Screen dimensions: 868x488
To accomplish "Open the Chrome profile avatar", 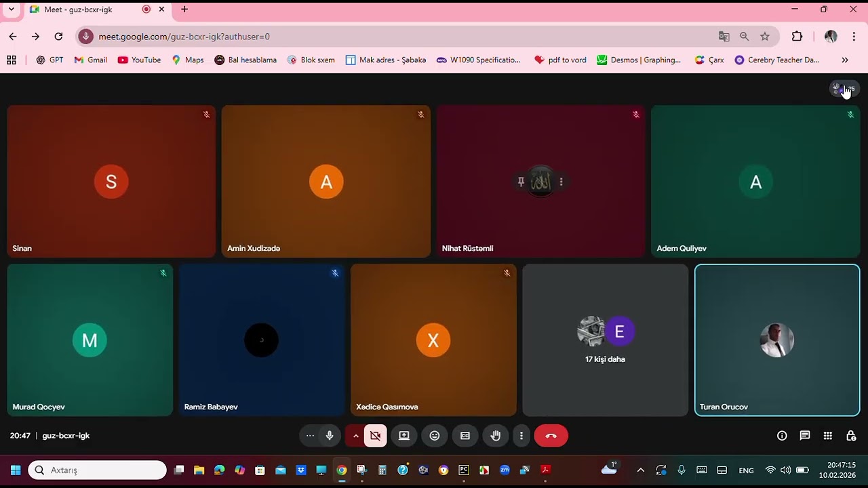I will point(831,37).
